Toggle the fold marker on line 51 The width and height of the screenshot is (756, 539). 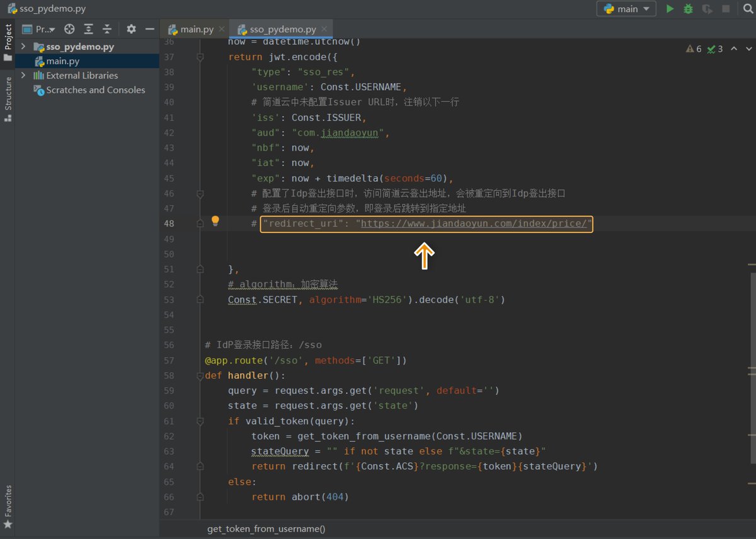point(200,269)
